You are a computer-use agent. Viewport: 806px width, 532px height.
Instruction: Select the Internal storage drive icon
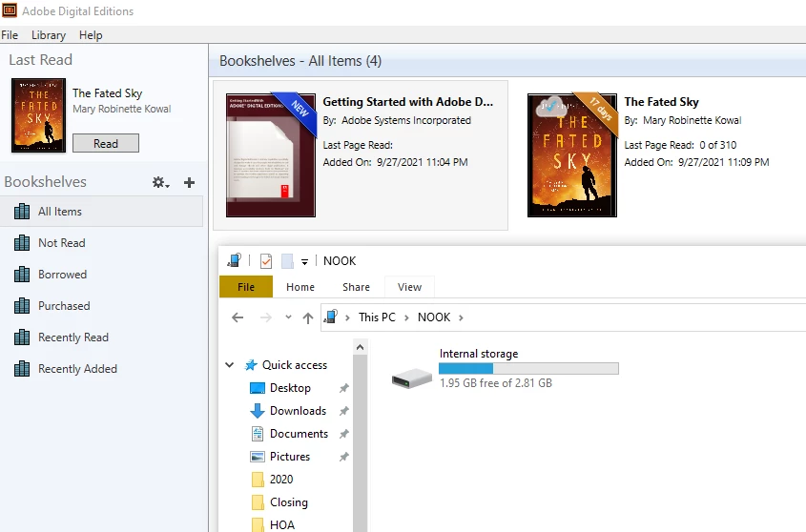(411, 379)
